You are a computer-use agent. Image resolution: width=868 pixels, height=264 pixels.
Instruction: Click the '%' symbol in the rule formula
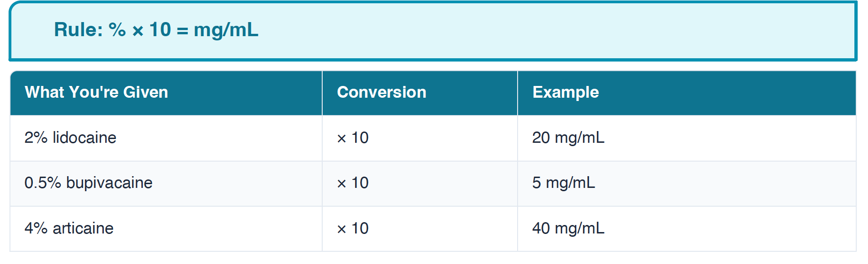click(x=117, y=30)
